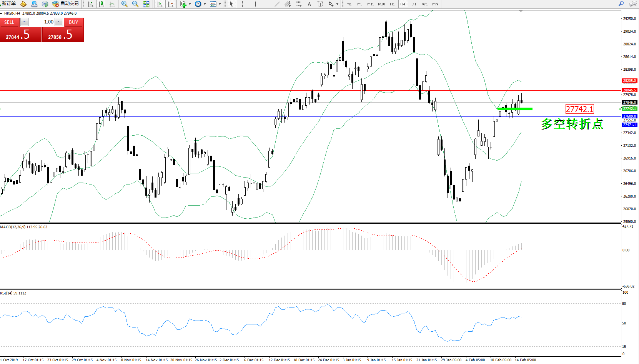
Task: Switch timeframe to D1
Action: click(x=414, y=4)
